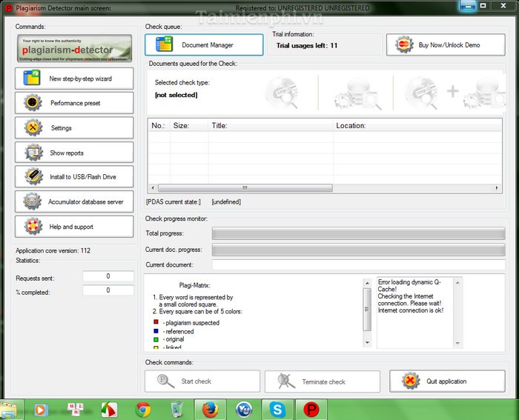Image resolution: width=519 pixels, height=420 pixels.
Task: Open the Document Manager
Action: pyautogui.click(x=204, y=45)
